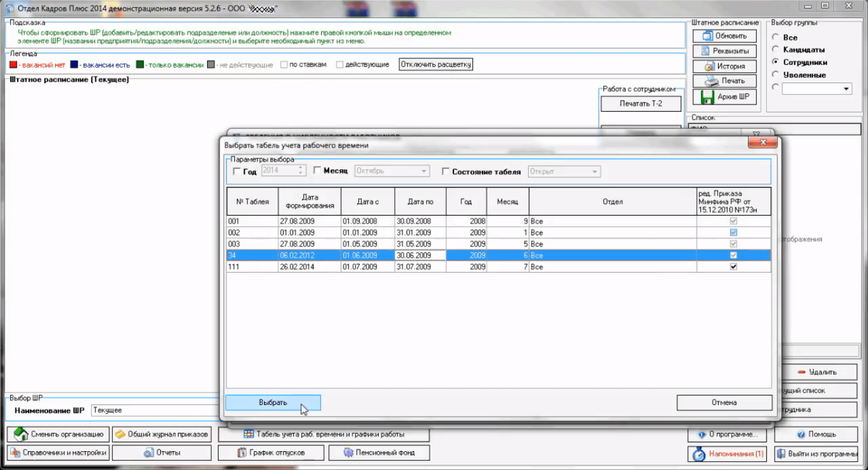Click Напоминания (1) clock icon button
868x470 pixels.
[x=727, y=454]
